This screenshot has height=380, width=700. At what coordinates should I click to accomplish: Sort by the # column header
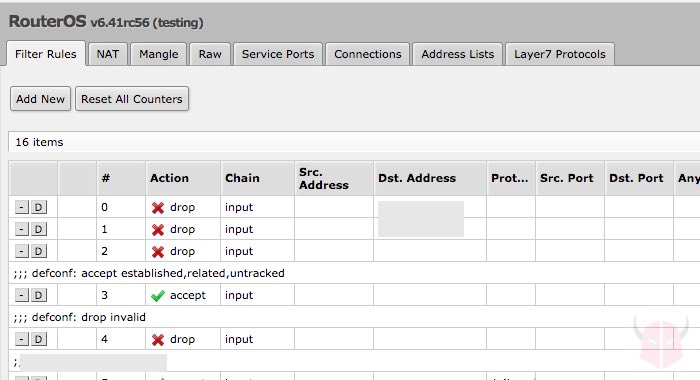[121, 178]
